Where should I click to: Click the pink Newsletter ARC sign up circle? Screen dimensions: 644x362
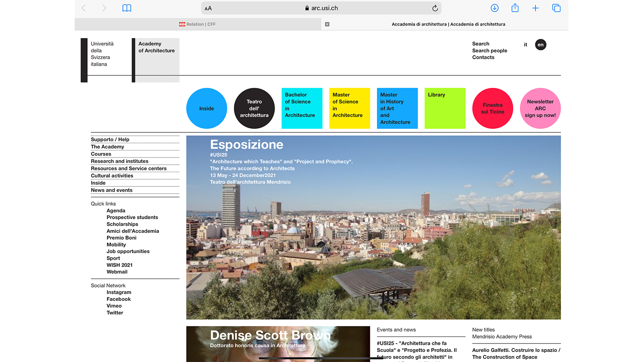540,108
